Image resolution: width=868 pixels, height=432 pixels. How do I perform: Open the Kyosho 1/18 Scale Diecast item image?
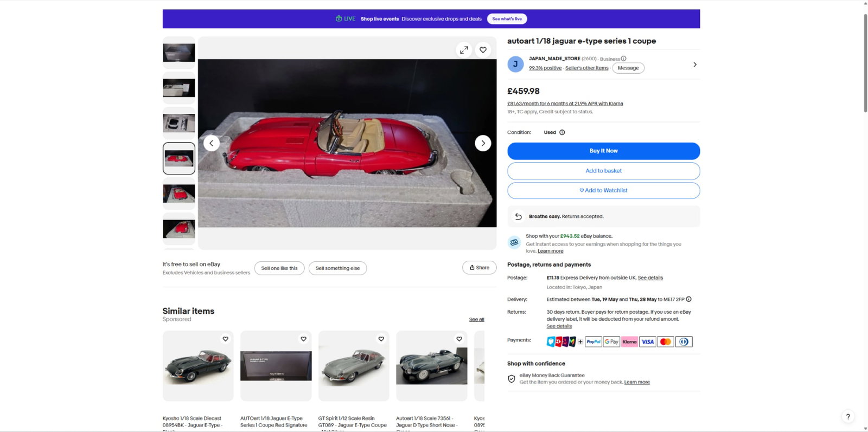point(198,366)
